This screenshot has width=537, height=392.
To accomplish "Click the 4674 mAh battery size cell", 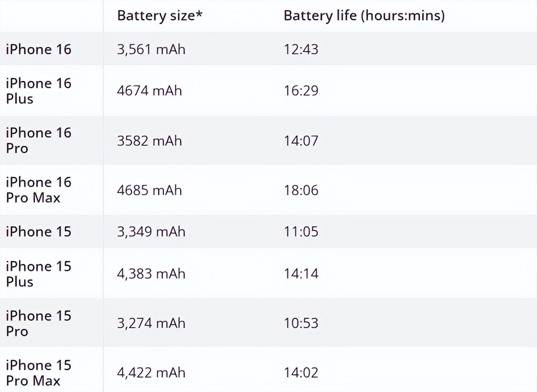I will point(149,90).
